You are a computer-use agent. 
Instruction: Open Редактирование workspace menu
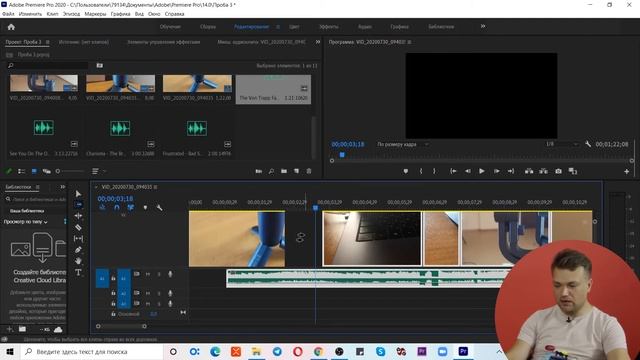coord(278,27)
